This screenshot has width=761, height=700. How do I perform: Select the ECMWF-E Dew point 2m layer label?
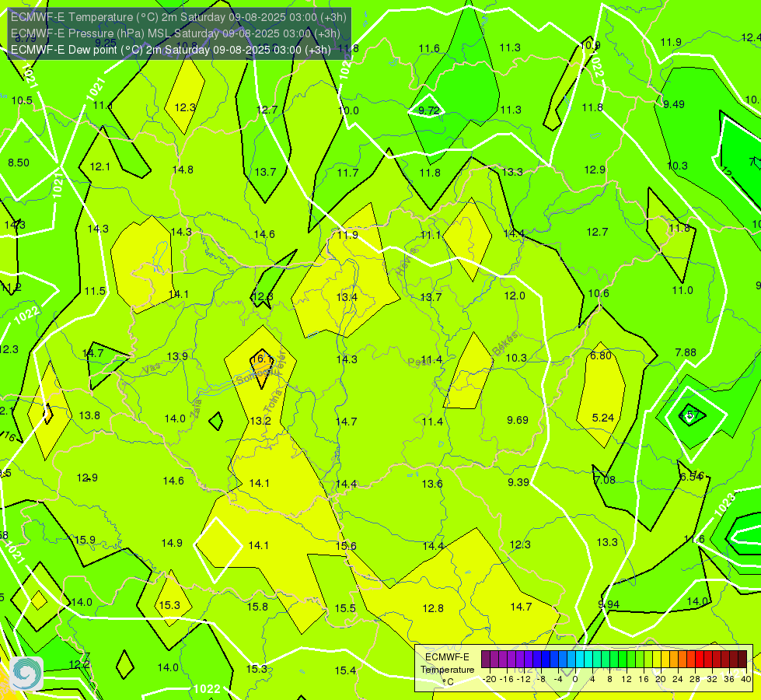(171, 50)
